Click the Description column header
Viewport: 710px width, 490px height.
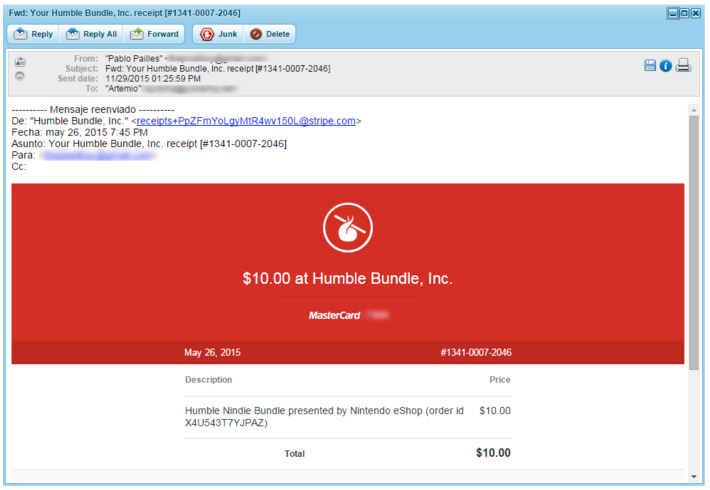click(209, 380)
